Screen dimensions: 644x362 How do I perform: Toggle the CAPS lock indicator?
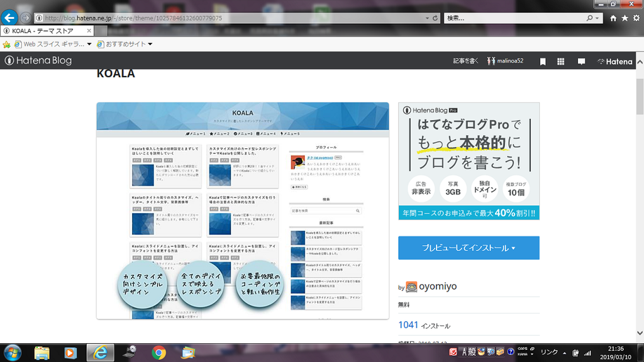523,349
